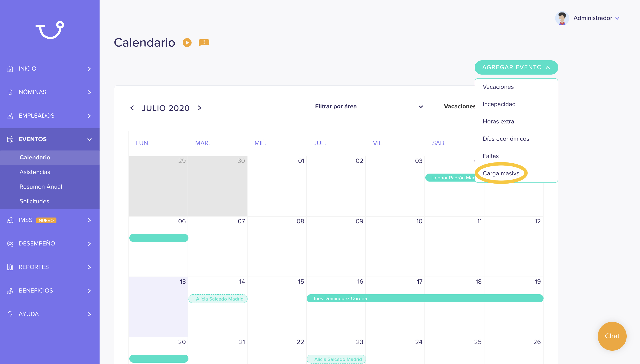Select day 13 in the calendar
The height and width of the screenshot is (364, 640).
pyautogui.click(x=158, y=307)
